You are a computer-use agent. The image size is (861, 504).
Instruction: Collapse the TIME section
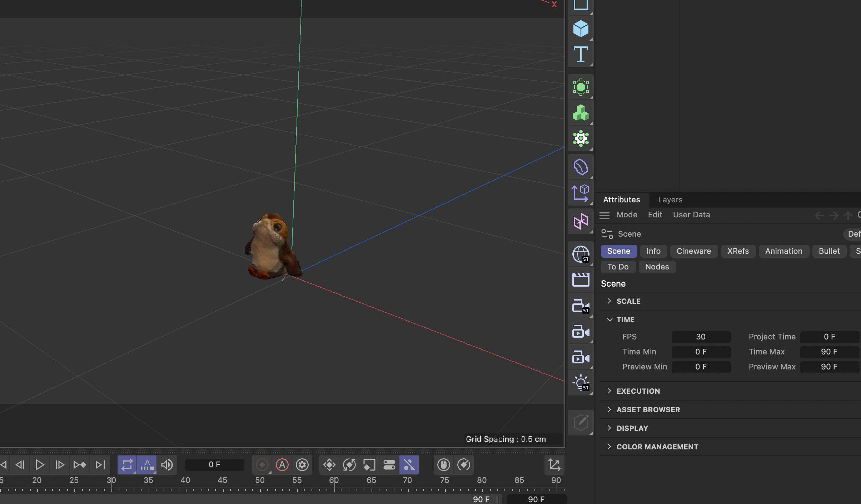click(626, 319)
